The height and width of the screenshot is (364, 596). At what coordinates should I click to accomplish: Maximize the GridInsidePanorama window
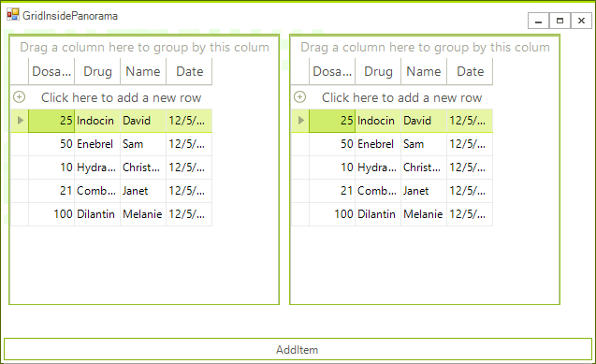coord(560,21)
